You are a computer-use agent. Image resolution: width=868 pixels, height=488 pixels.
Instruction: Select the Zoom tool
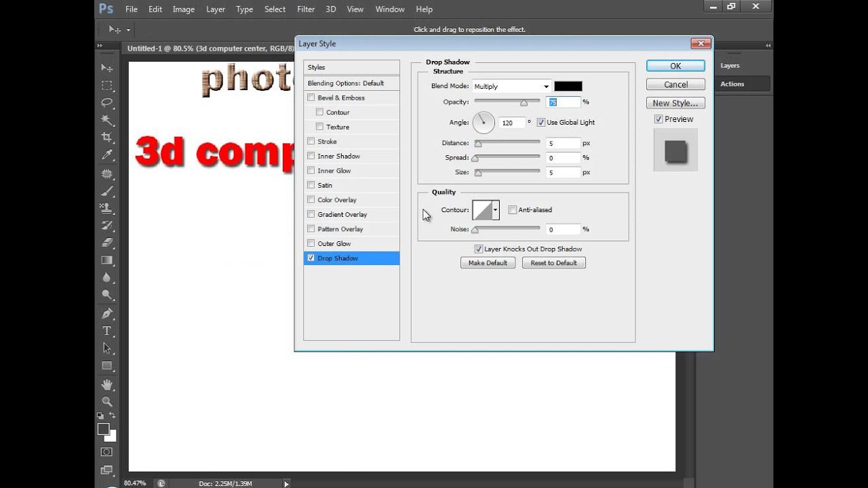(107, 402)
